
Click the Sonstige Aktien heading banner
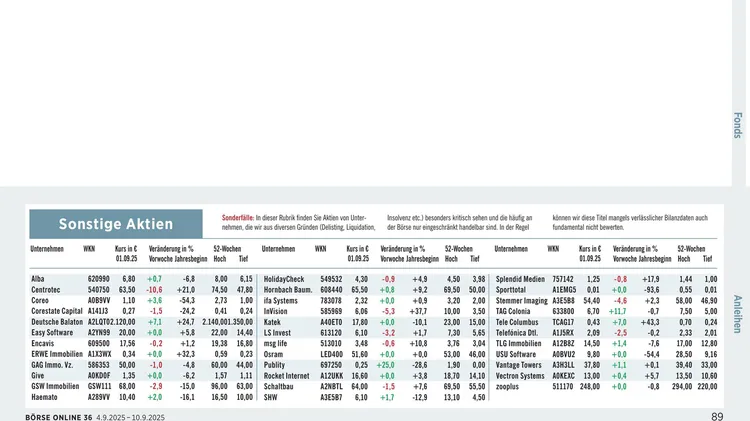116,224
